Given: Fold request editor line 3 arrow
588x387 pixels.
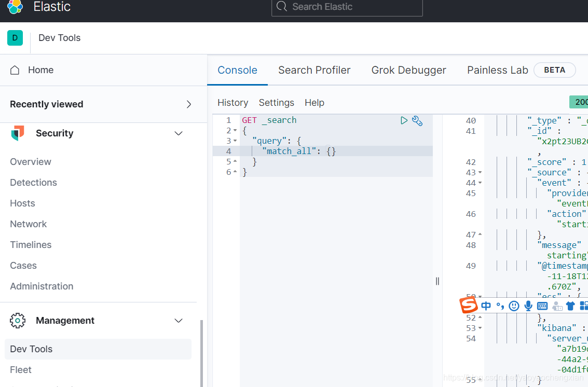Looking at the screenshot, I should (x=235, y=141).
